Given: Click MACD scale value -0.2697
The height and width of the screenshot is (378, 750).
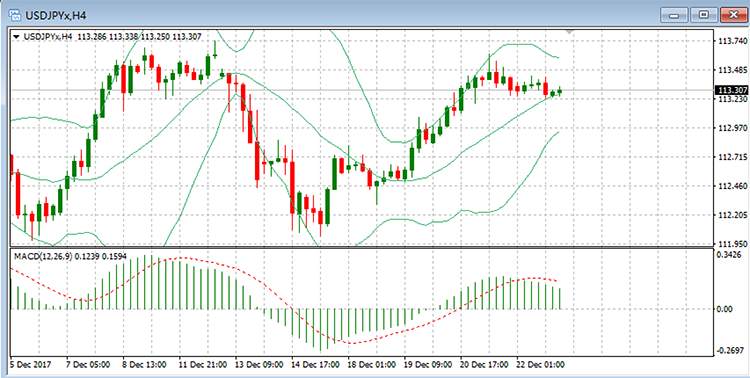Looking at the screenshot, I should (729, 351).
